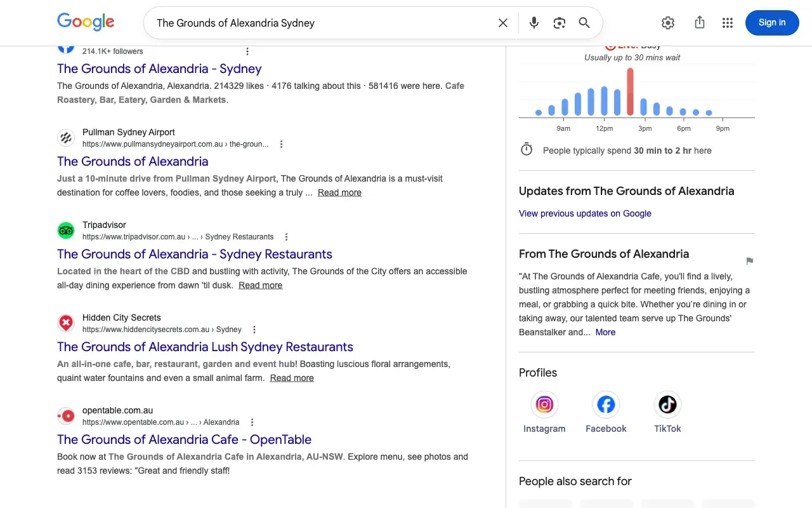Open more options for Hidden City Secrets result
The image size is (812, 508).
254,330
